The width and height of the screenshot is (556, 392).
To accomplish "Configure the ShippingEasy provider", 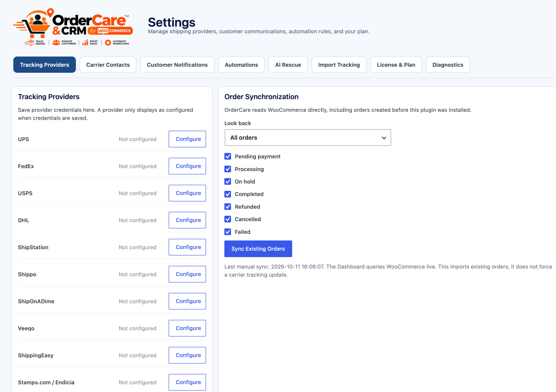I will pyautogui.click(x=187, y=355).
